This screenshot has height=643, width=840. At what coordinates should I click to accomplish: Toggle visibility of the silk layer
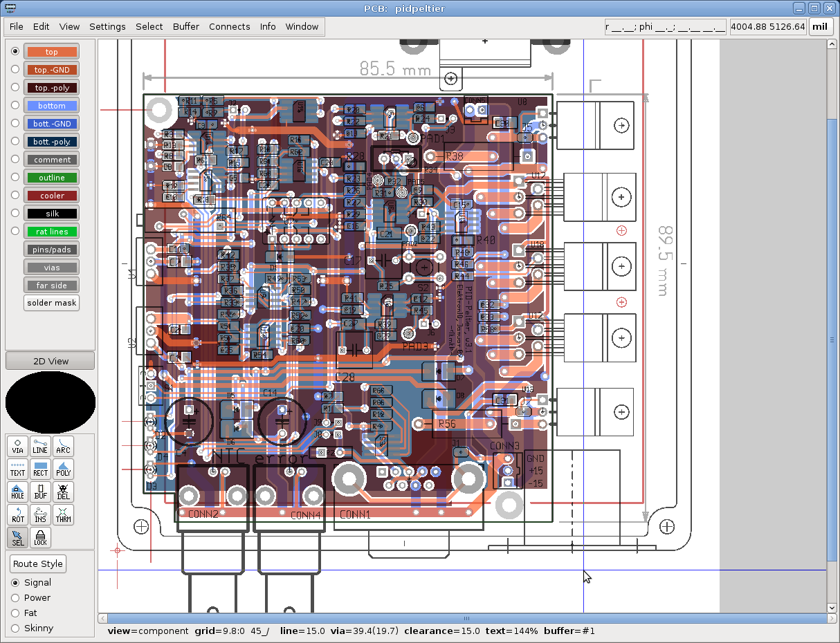pos(52,214)
